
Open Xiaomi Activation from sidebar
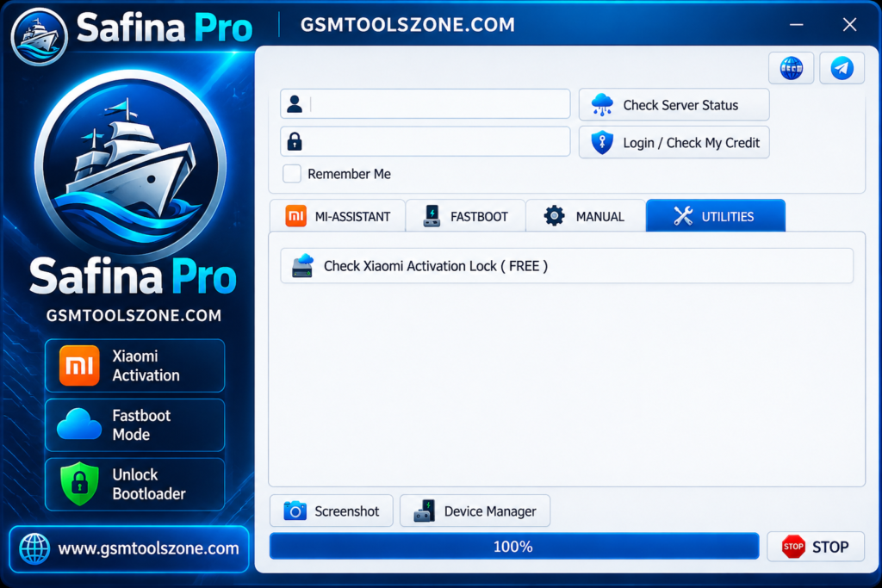(x=135, y=365)
